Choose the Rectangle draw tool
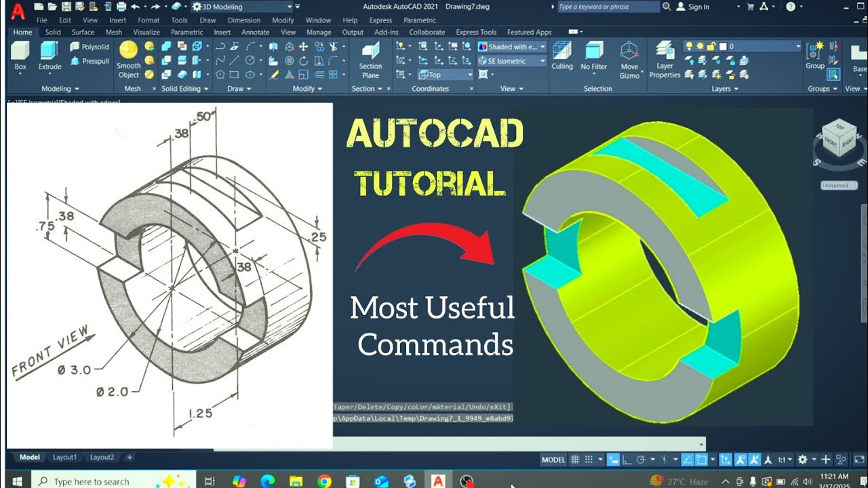 coord(235,75)
